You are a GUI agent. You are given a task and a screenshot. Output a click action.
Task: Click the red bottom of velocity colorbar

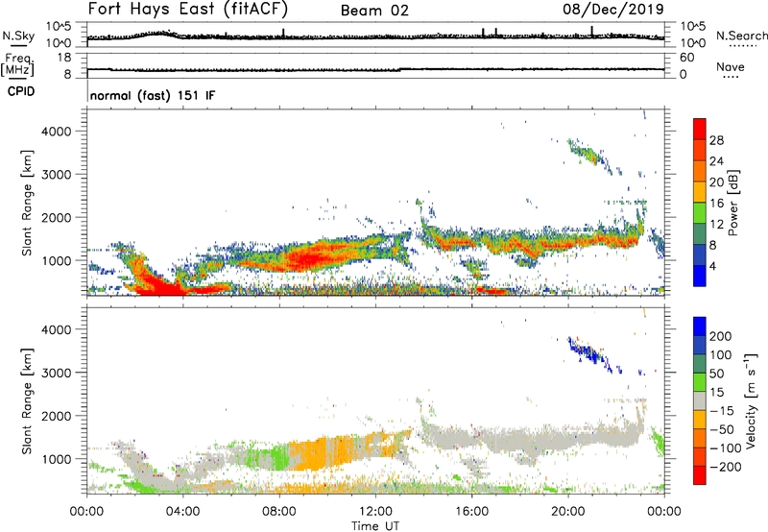click(700, 475)
